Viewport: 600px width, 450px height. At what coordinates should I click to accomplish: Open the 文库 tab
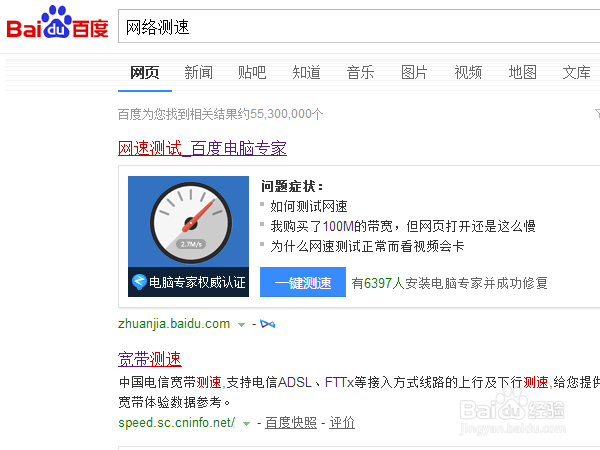[576, 72]
